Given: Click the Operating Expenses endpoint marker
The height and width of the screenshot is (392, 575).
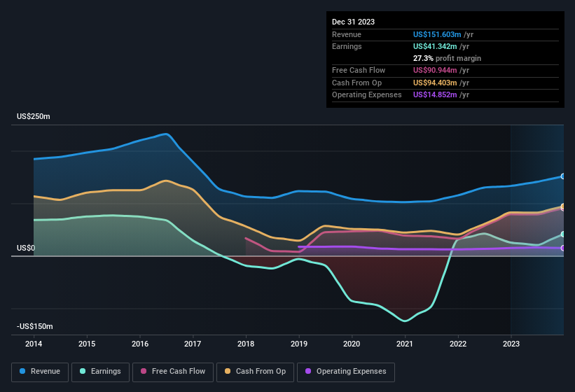Looking at the screenshot, I should 563,248.
